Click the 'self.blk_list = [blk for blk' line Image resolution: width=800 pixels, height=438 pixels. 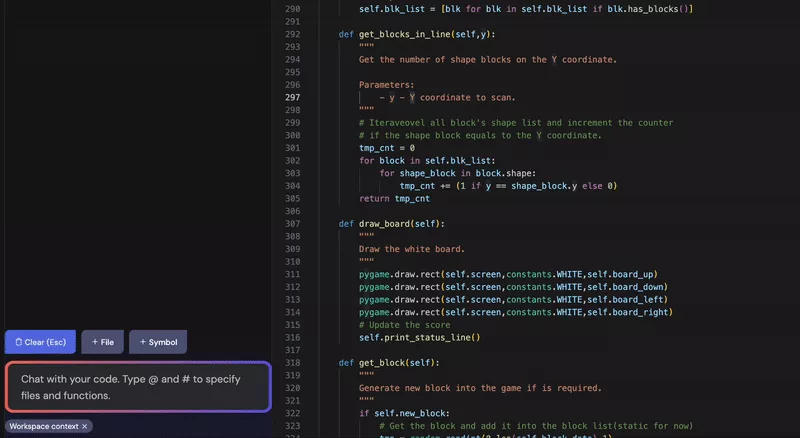pyautogui.click(x=526, y=9)
